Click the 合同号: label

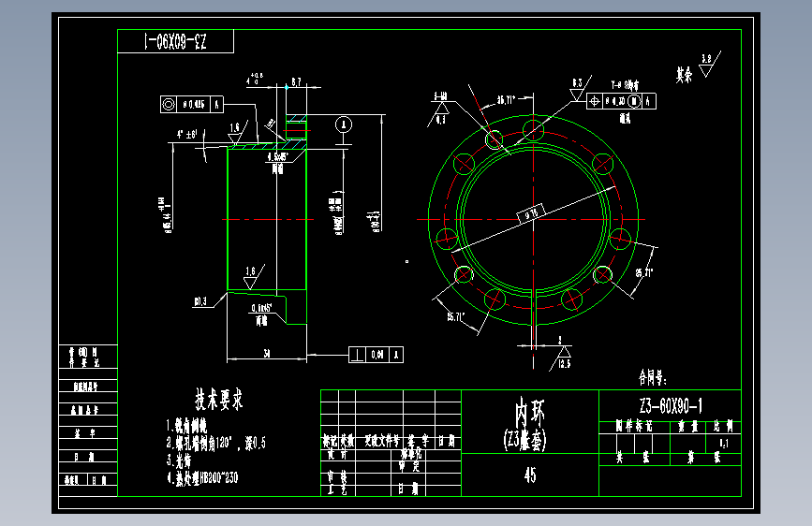[652, 377]
